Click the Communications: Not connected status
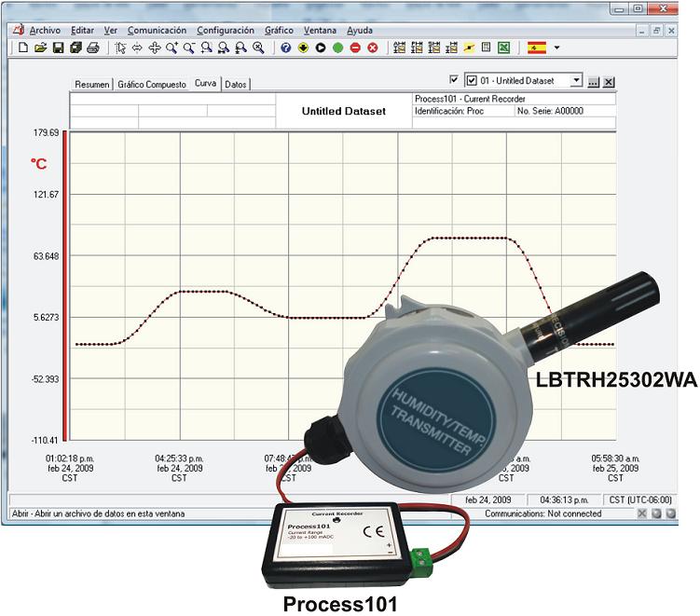The image size is (700, 616). pos(542,513)
